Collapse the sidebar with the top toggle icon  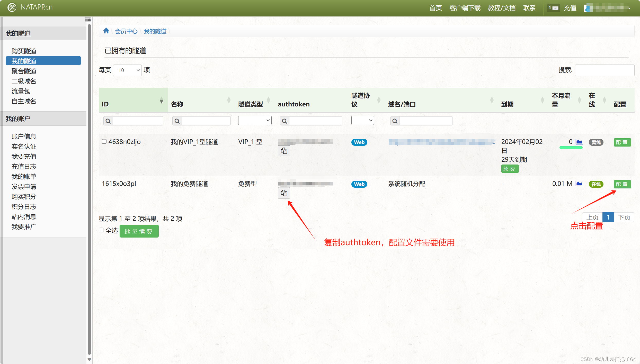coord(88,20)
